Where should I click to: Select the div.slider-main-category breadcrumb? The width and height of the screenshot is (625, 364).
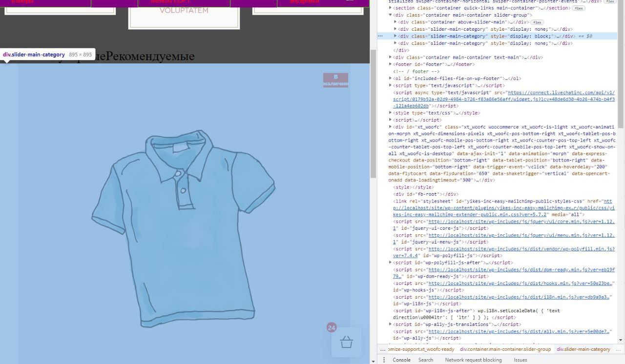click(583, 349)
